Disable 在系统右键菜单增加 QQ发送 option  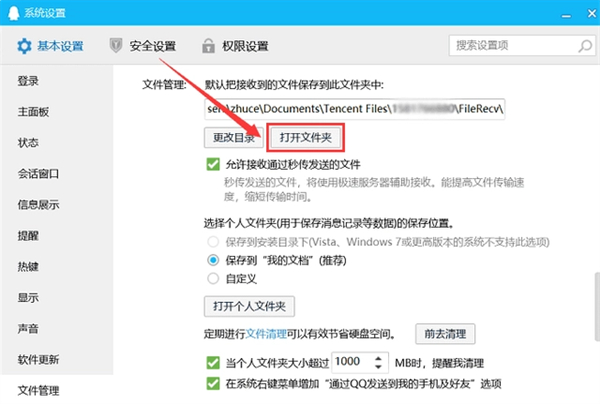point(212,383)
